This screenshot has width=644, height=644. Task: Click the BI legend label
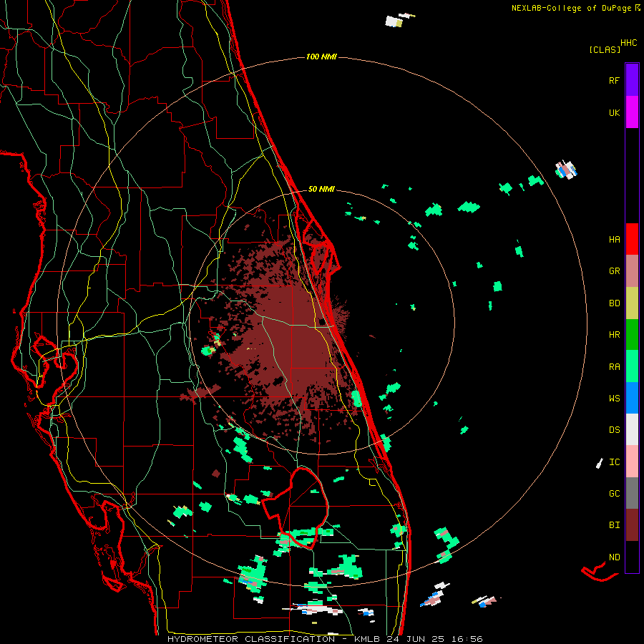(x=614, y=525)
